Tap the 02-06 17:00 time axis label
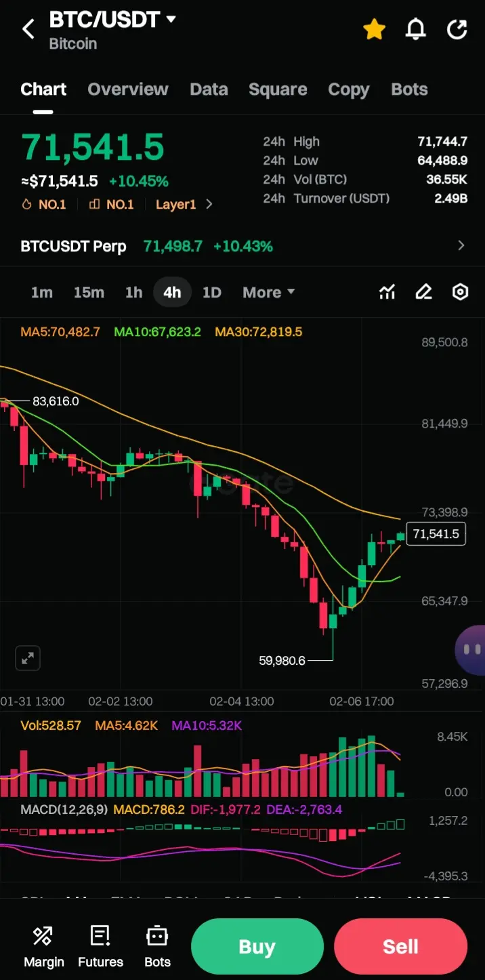Viewport: 485px width, 980px height. click(361, 701)
